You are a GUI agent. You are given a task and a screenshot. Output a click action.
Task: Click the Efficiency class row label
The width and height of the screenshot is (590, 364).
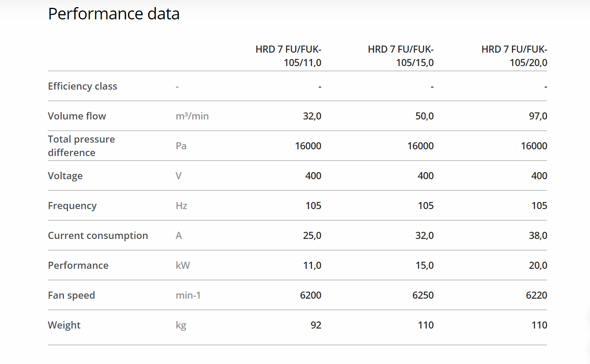click(x=83, y=86)
